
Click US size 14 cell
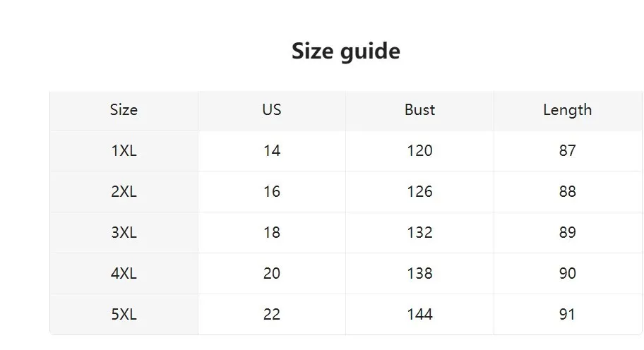pos(272,151)
